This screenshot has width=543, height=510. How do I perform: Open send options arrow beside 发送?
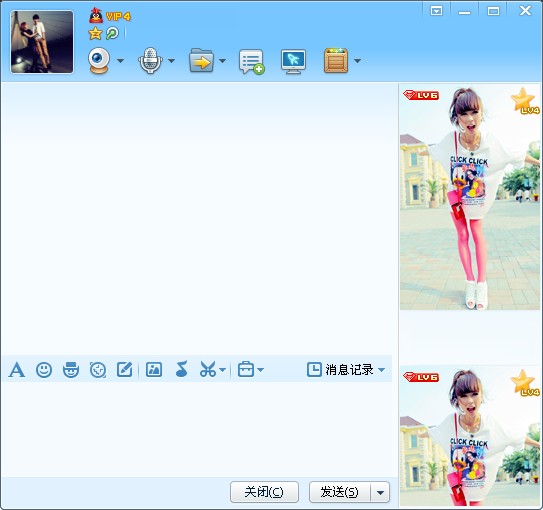pos(380,492)
